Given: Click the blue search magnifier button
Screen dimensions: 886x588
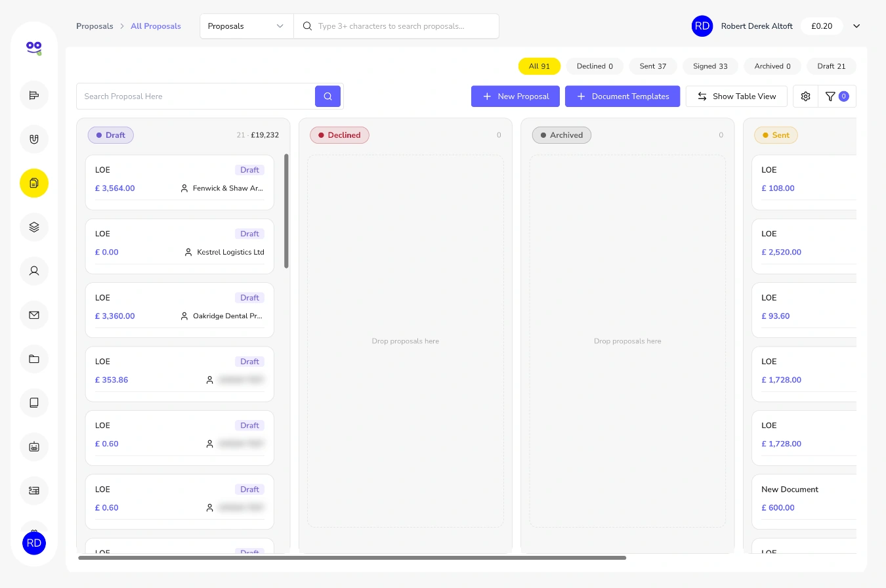Looking at the screenshot, I should [327, 96].
